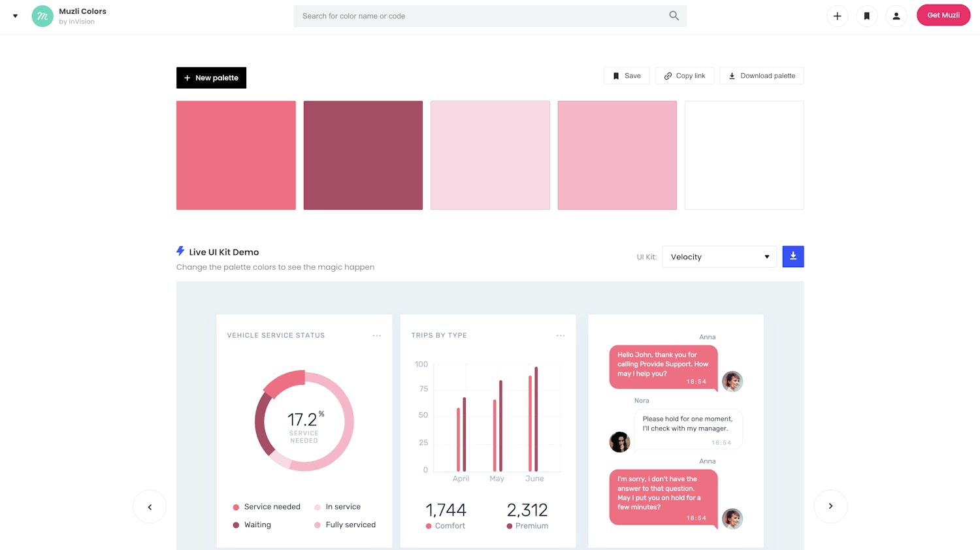The width and height of the screenshot is (980, 550).
Task: Open the Velocity UI Kit dropdown
Action: tap(719, 257)
